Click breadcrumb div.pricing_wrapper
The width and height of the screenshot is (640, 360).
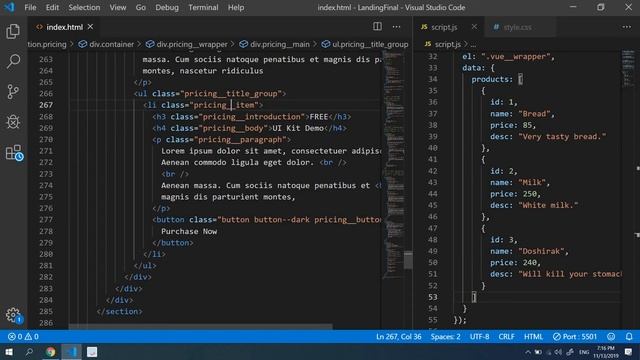(187, 44)
